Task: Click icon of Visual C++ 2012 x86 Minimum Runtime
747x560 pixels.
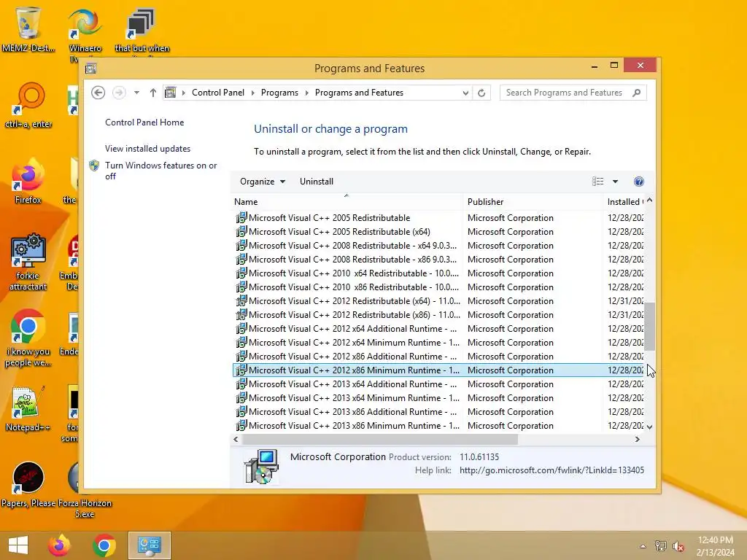Action: [241, 370]
